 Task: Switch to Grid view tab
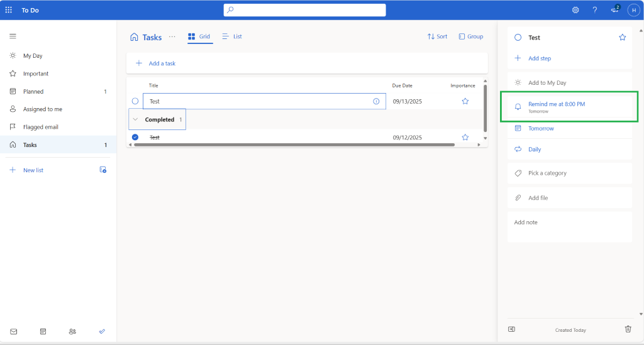[x=199, y=36]
